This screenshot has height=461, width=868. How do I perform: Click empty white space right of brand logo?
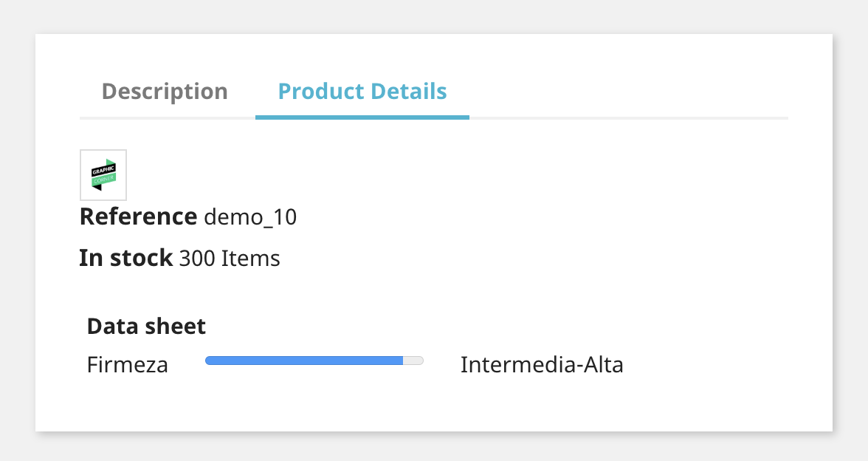coord(443,175)
